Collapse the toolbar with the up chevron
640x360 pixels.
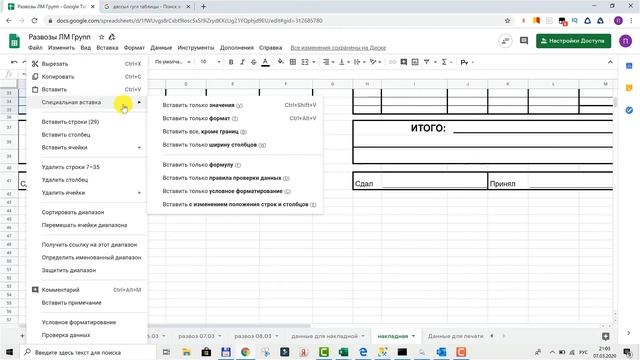[610, 62]
